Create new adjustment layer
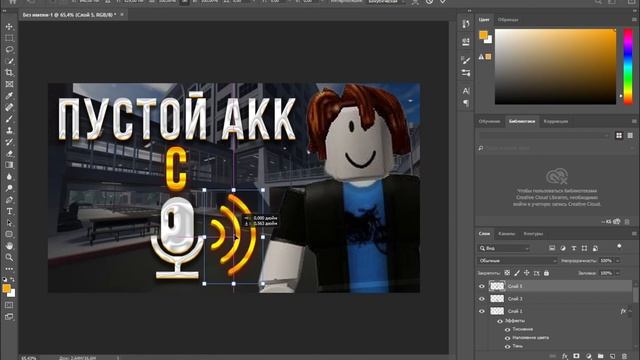 pos(588,356)
